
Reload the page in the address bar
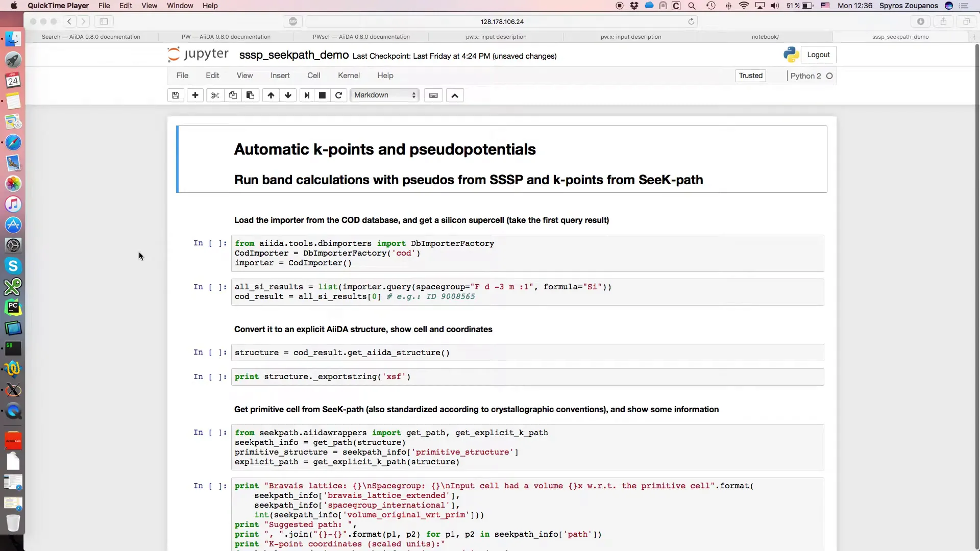click(691, 21)
